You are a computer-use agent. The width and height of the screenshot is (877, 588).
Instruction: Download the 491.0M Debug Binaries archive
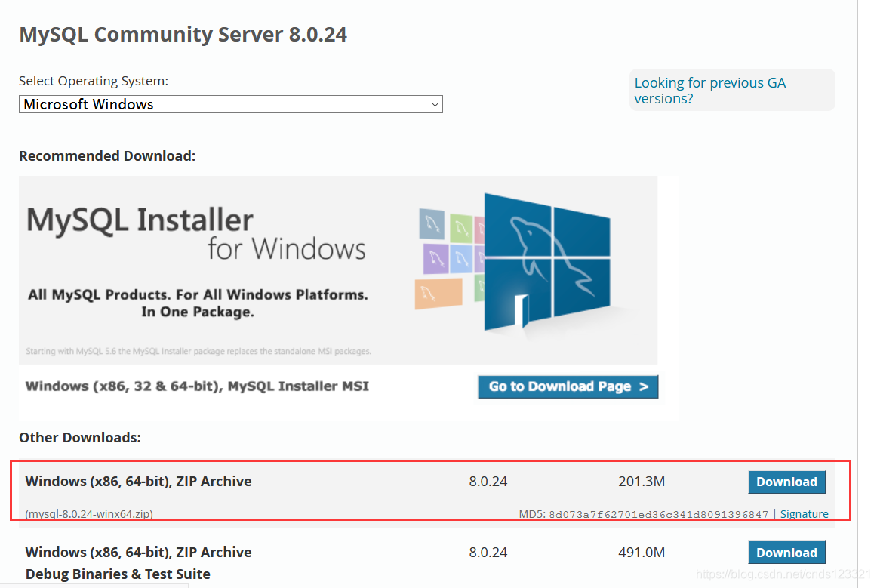coord(786,553)
